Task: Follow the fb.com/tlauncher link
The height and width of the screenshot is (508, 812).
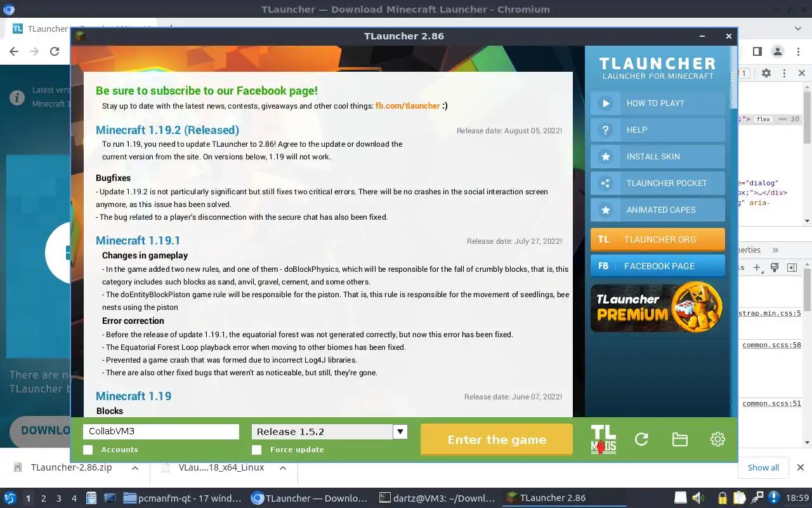Action: [x=407, y=106]
